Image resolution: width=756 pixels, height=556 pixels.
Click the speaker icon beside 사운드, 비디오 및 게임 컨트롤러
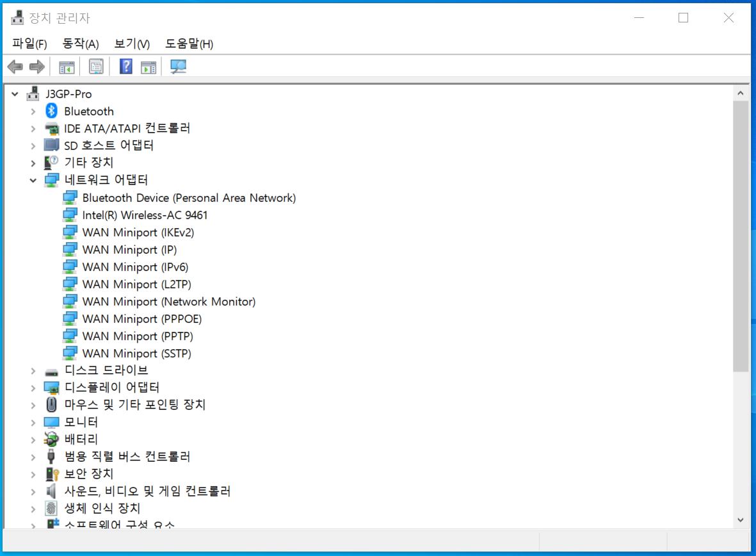coord(51,491)
